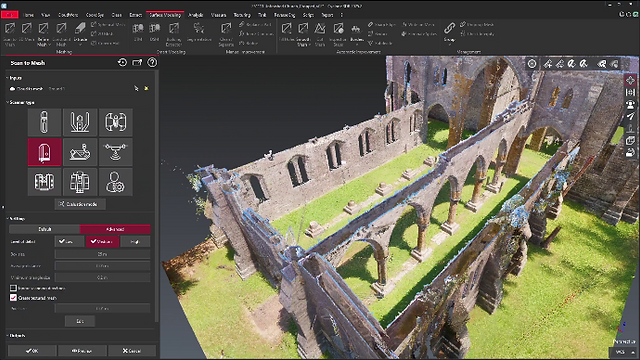Click the Edit button in Settings

click(x=80, y=321)
